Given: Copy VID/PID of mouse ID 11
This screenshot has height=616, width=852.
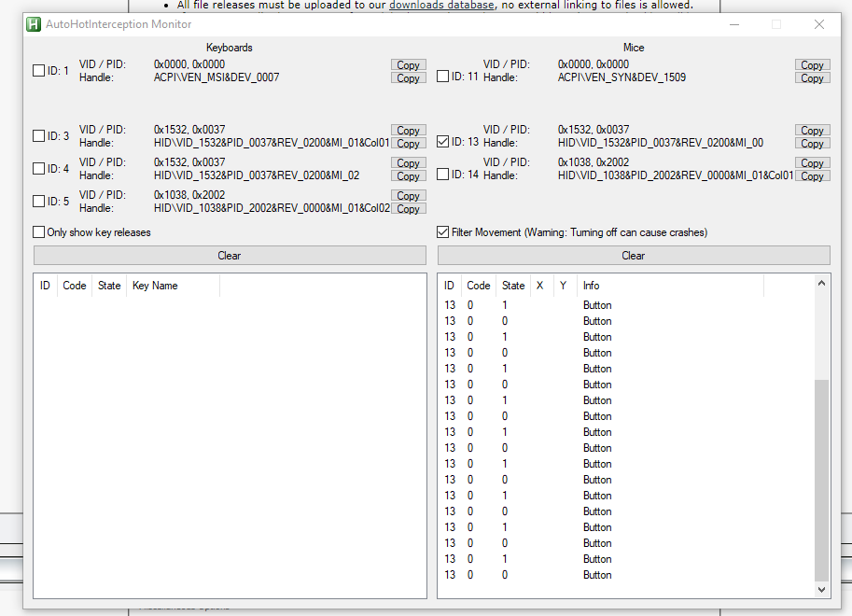Looking at the screenshot, I should tap(812, 64).
